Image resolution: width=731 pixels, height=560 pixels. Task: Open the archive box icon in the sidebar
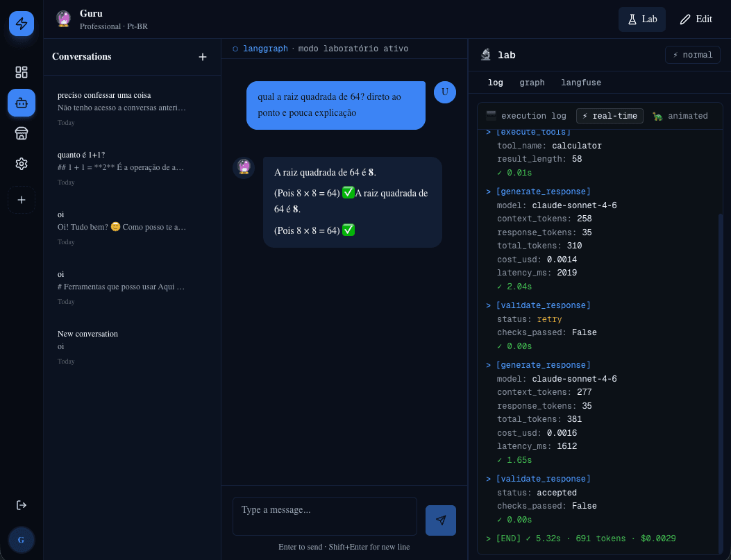(21, 133)
